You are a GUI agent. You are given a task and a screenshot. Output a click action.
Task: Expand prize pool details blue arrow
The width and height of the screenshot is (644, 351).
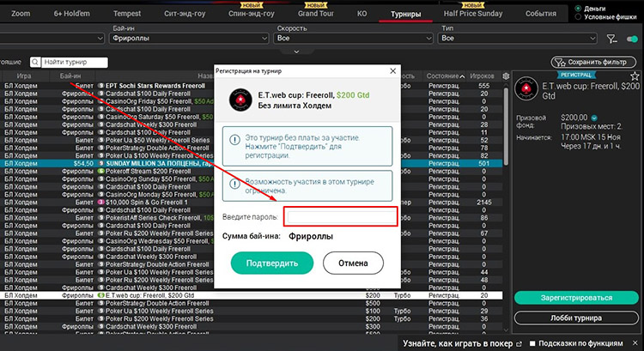594,118
